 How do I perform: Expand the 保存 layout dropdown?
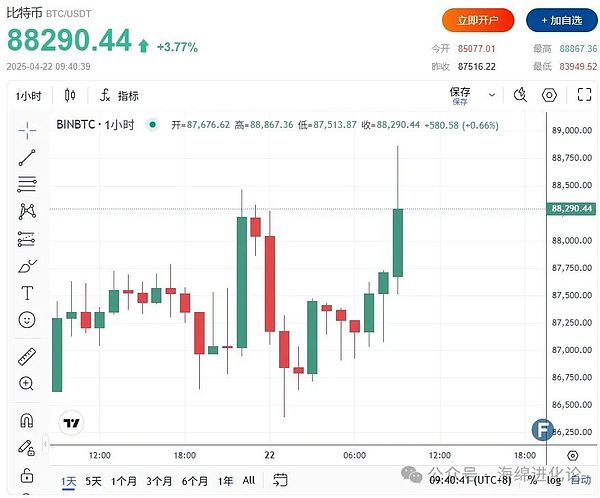click(x=491, y=96)
